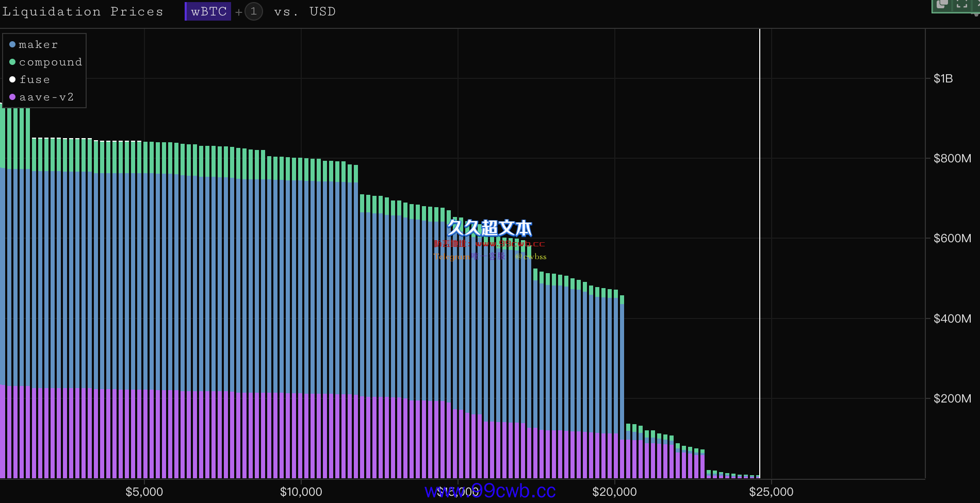Click the $400M y-axis label
The width and height of the screenshot is (980, 503).
952,319
